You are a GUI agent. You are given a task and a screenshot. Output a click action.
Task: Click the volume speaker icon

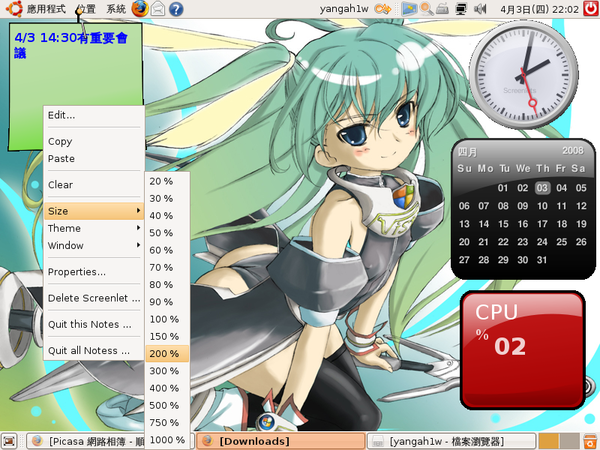(480, 8)
